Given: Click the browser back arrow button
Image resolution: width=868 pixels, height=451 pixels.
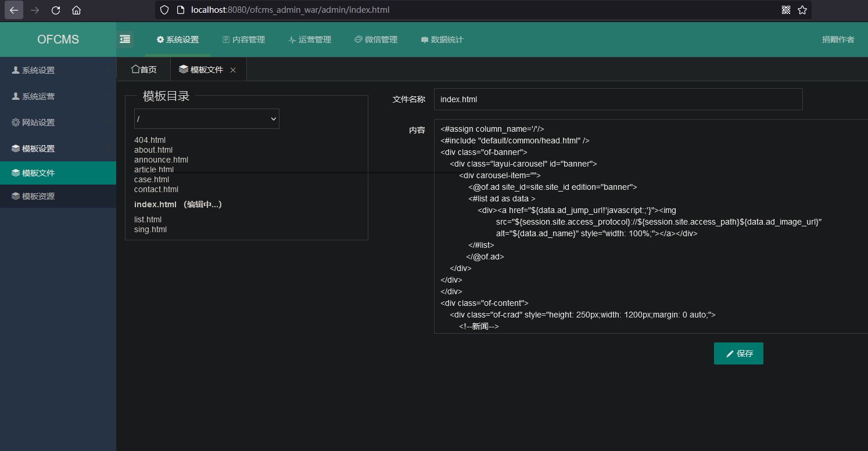Looking at the screenshot, I should 14,10.
